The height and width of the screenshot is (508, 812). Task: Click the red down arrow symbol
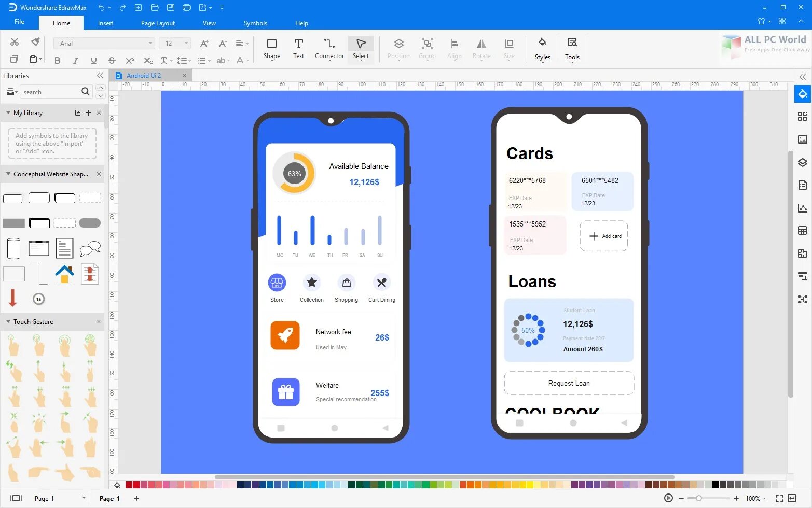[x=13, y=298]
